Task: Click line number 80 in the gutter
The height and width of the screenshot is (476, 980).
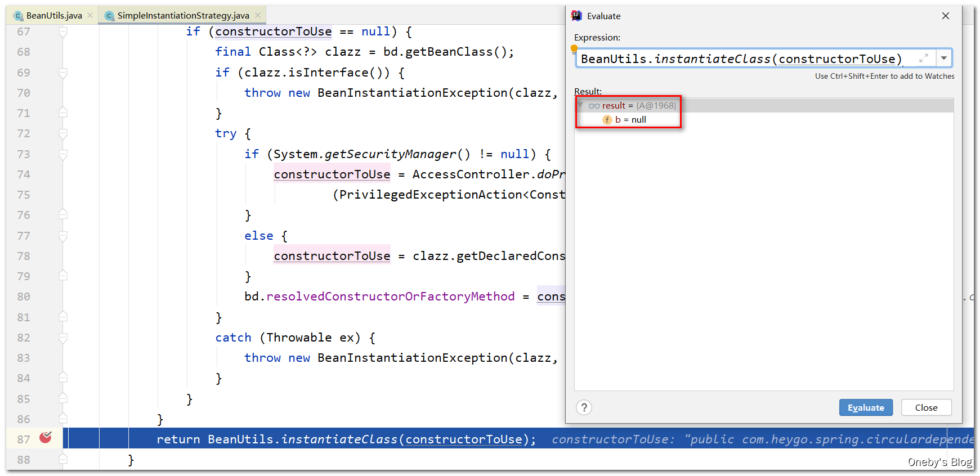Action: [24, 297]
